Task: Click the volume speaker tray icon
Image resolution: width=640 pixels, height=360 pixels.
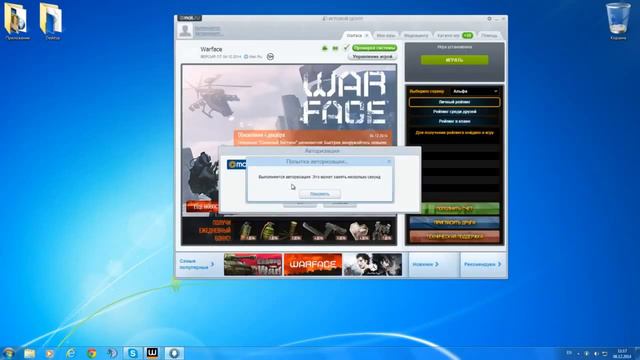Action: click(596, 353)
